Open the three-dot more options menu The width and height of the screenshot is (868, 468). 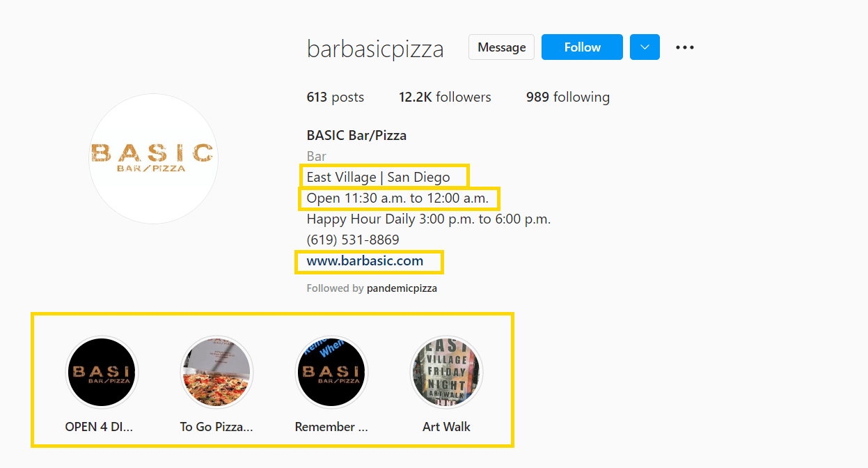pyautogui.click(x=685, y=47)
